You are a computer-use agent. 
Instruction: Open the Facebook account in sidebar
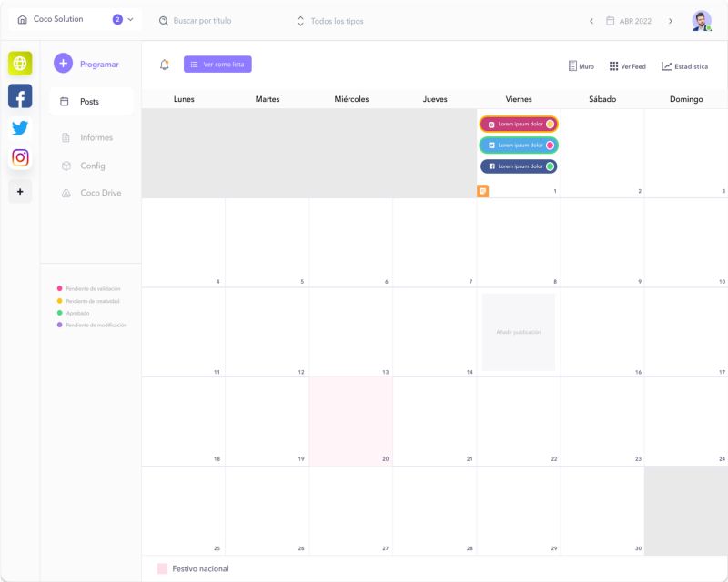20,95
